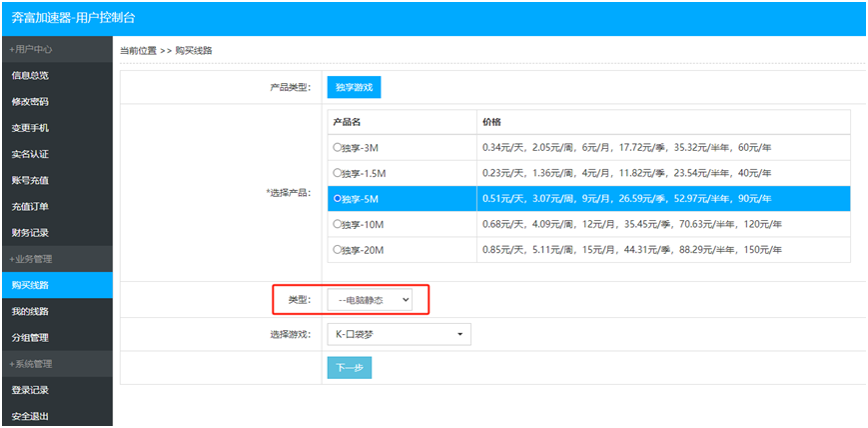Navigate to 实名认证 page
Viewport: 868px width, 428px height.
pyautogui.click(x=30, y=154)
